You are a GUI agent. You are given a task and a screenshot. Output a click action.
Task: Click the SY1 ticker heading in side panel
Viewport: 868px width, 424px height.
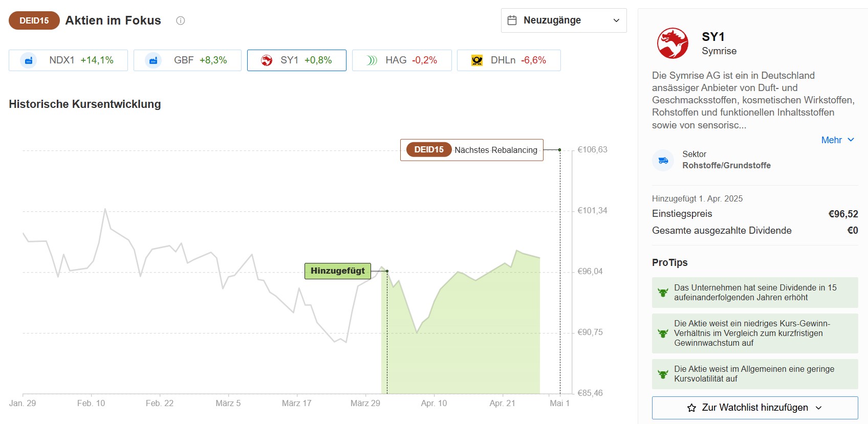tap(713, 37)
